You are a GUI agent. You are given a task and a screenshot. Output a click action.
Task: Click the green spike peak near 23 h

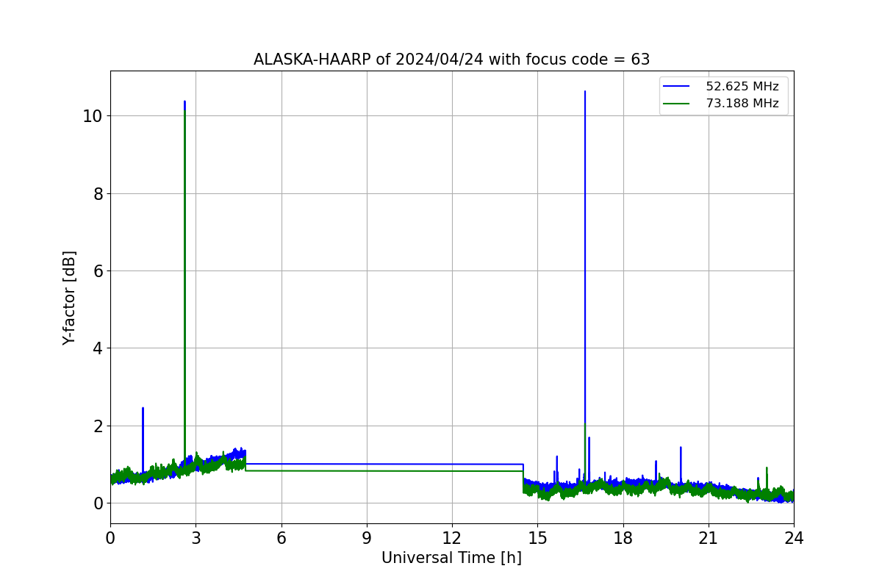tap(767, 468)
